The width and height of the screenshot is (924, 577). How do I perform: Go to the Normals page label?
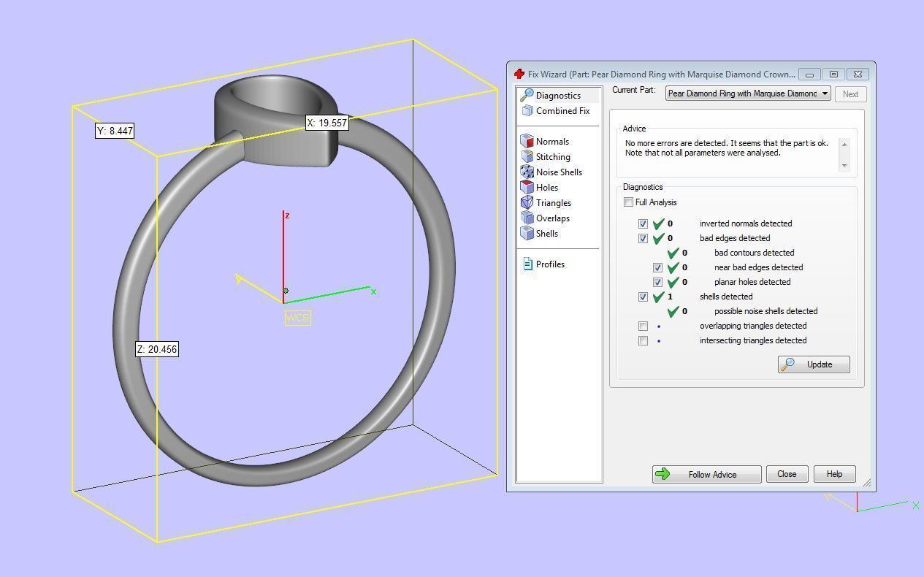coord(552,142)
